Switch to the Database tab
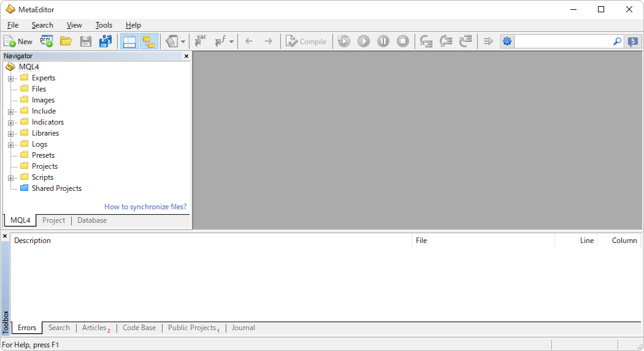Viewport: 644px width, 351px height. (x=92, y=220)
